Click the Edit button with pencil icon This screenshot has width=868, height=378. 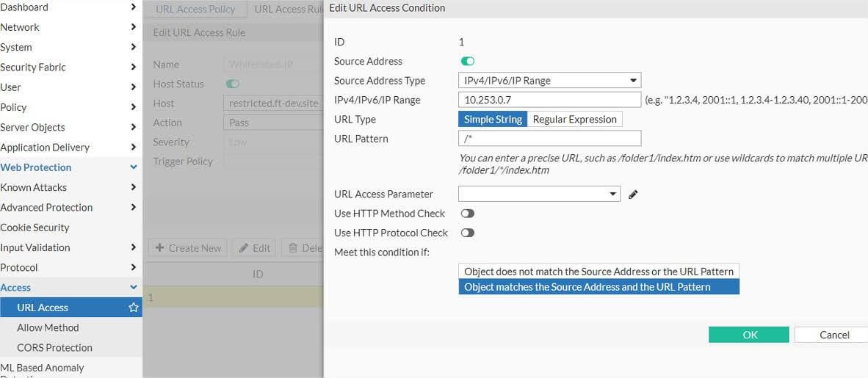click(254, 248)
